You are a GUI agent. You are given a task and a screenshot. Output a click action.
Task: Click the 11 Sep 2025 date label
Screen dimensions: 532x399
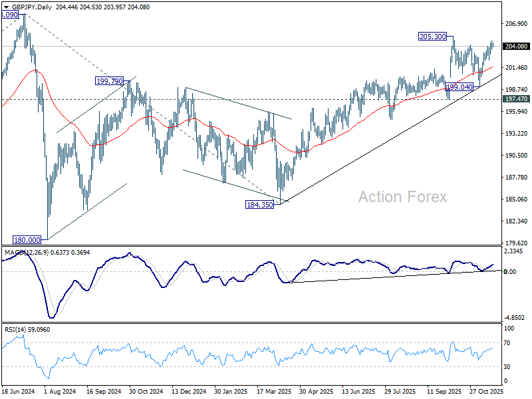[x=444, y=391]
